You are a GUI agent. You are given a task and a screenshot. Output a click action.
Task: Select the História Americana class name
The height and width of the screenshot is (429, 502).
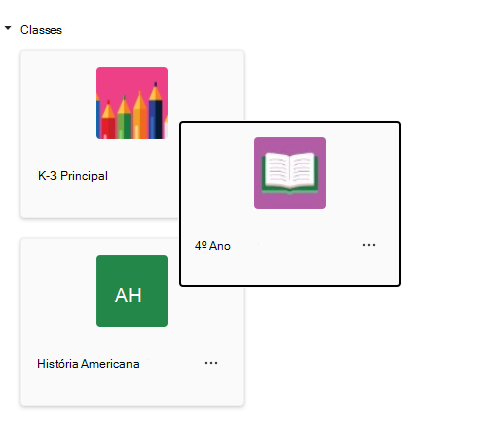pos(88,364)
